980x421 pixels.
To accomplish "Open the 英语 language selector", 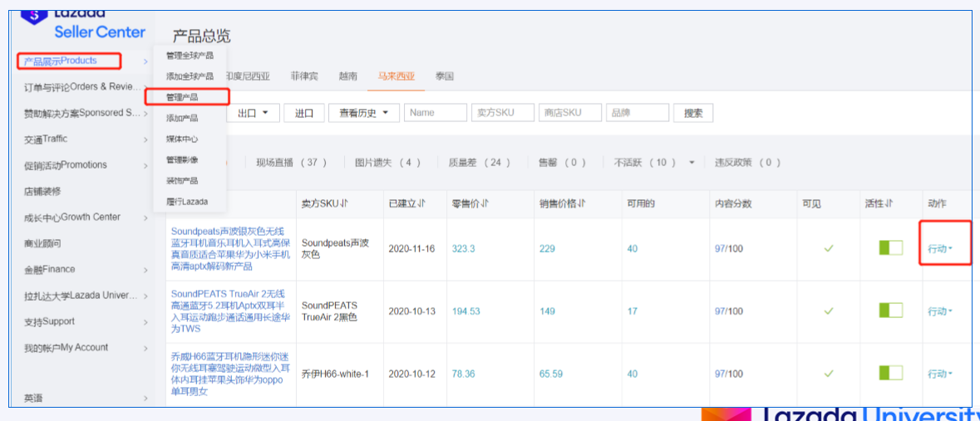I will pyautogui.click(x=86, y=398).
